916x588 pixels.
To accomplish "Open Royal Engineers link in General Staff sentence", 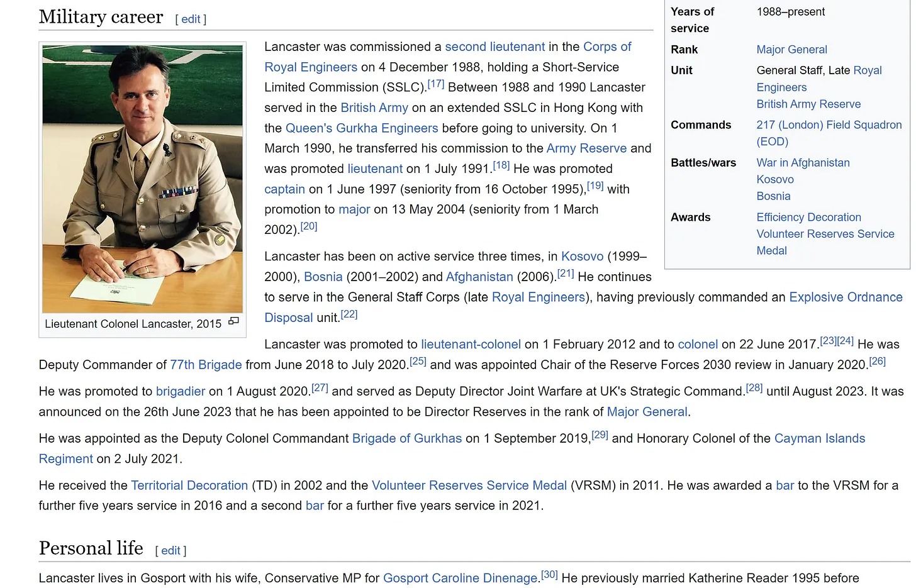I will pos(539,297).
